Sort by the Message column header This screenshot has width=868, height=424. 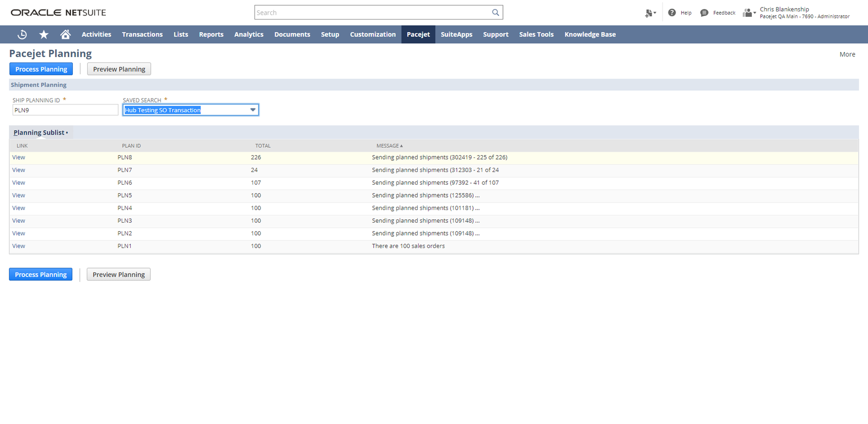(390, 145)
